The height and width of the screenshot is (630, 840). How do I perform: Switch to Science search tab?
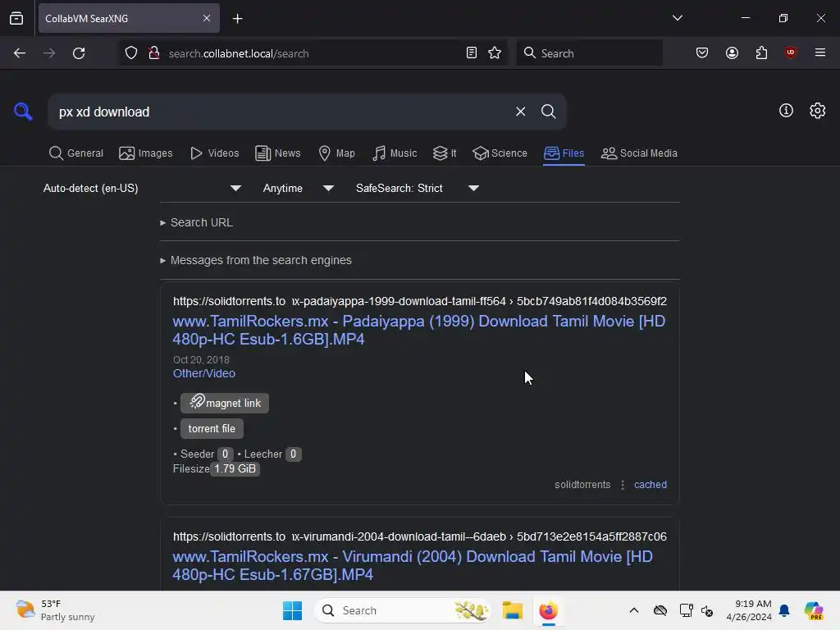point(500,153)
